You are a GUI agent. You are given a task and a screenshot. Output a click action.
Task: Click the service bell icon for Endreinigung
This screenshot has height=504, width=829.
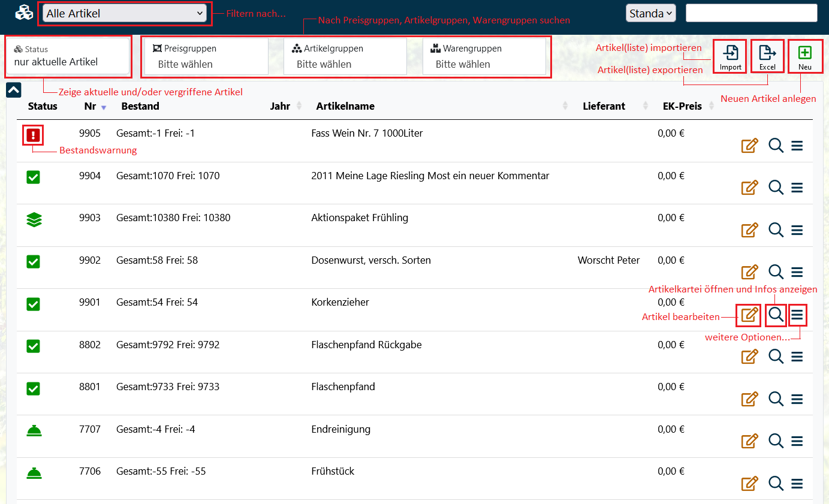(x=34, y=431)
